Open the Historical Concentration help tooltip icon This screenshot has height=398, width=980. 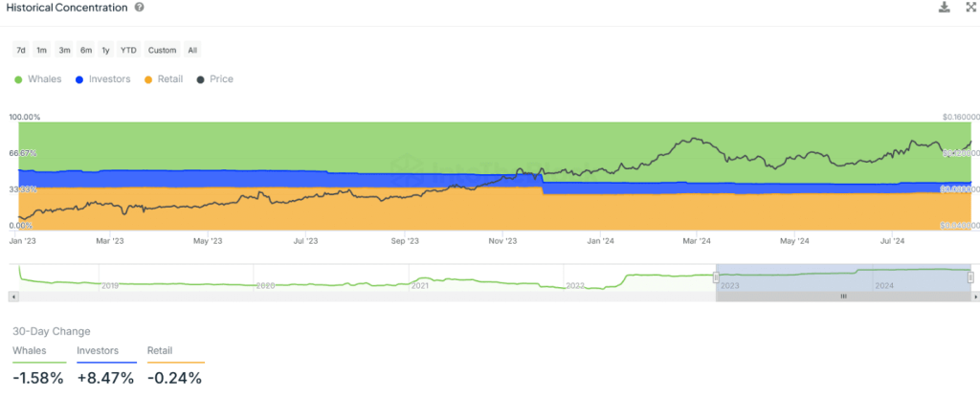140,8
